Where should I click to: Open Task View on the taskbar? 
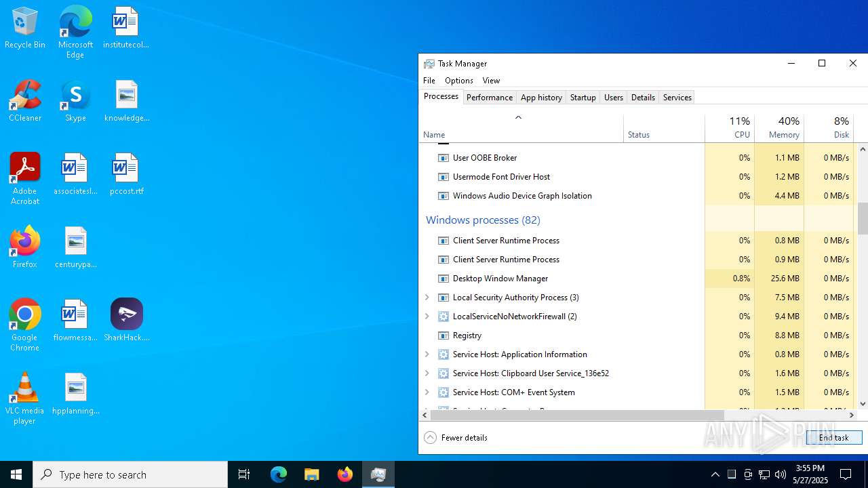(244, 474)
